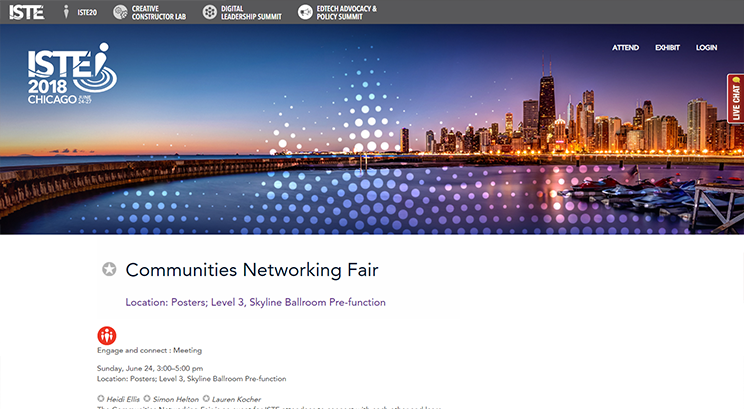Click the purple Location Posters link
The width and height of the screenshot is (744, 409).
255,302
